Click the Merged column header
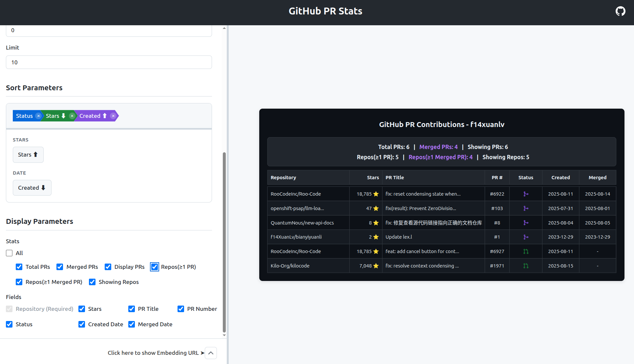Image resolution: width=634 pixels, height=364 pixels. tap(598, 178)
